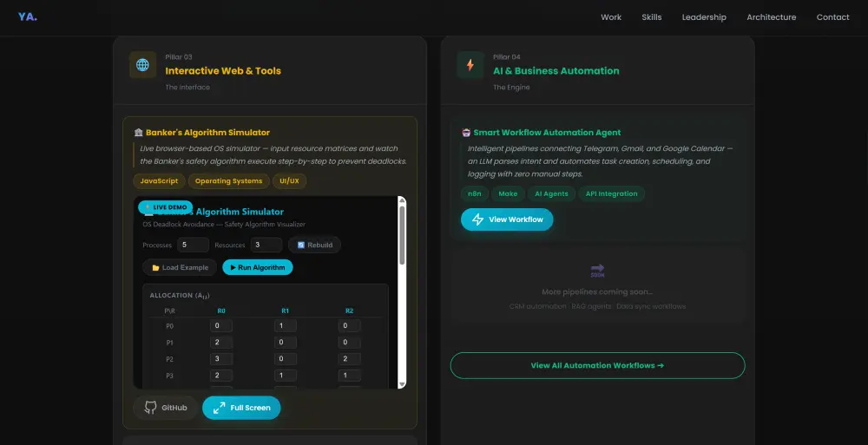Select the AI Agents tag
868x445 pixels.
551,193
